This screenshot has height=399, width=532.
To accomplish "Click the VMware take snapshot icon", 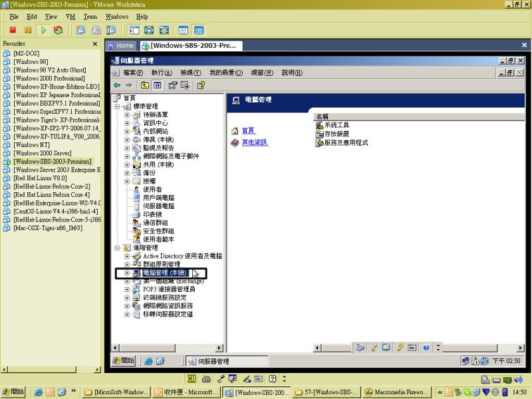I will (80, 30).
